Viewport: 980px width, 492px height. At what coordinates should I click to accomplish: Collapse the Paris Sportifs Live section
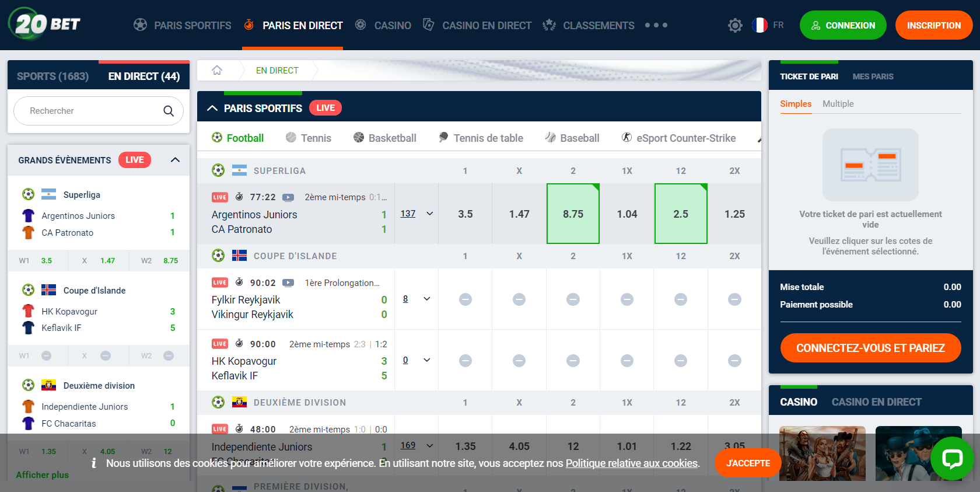click(212, 108)
